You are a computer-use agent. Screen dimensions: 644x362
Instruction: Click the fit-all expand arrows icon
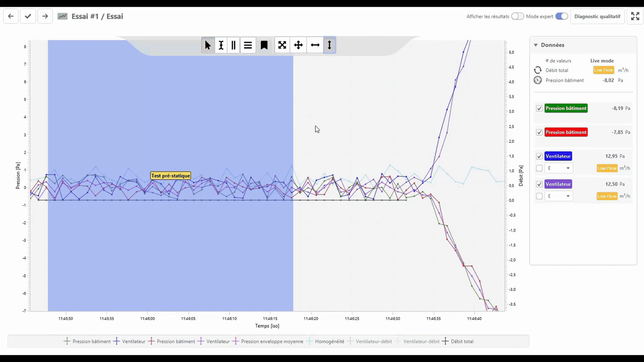coord(282,45)
